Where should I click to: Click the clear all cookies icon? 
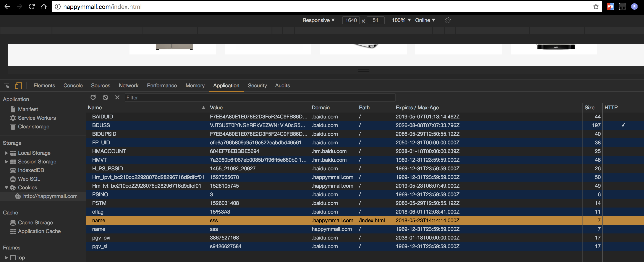click(105, 97)
